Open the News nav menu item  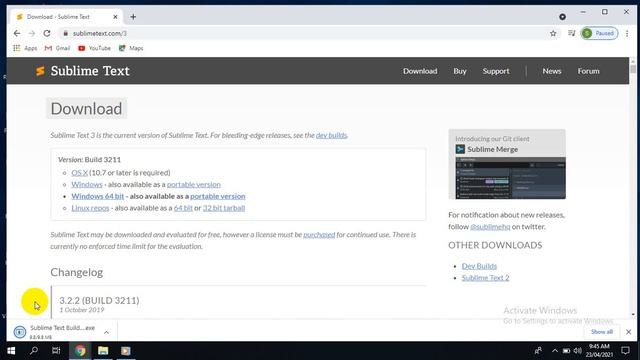[552, 71]
